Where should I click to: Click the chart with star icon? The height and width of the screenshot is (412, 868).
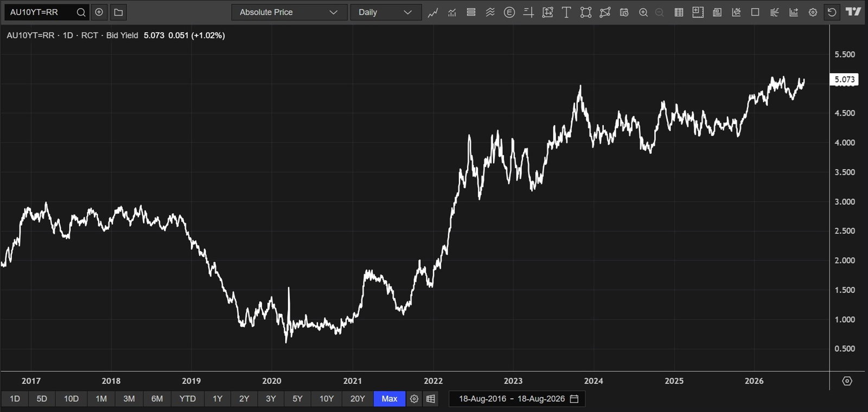point(736,12)
